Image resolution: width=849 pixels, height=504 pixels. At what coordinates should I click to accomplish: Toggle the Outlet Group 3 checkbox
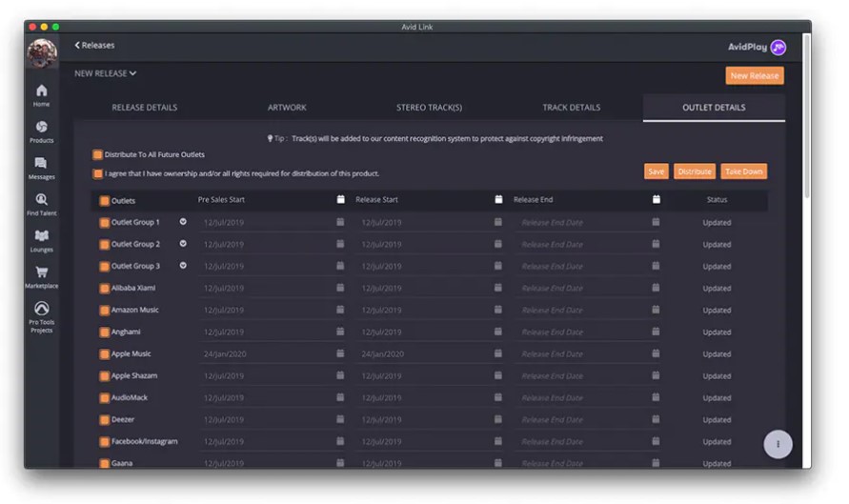point(104,267)
